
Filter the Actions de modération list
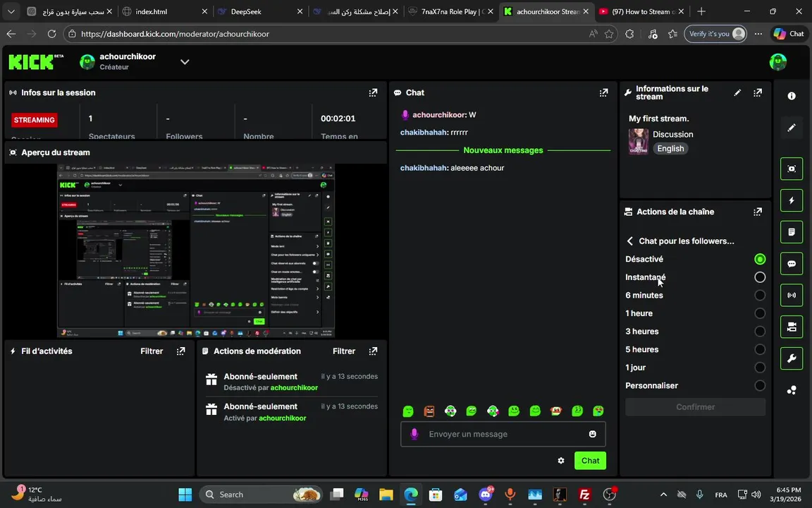point(344,351)
